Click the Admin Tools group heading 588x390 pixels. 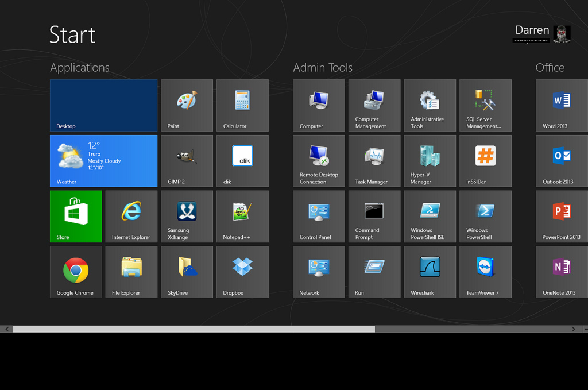click(323, 68)
